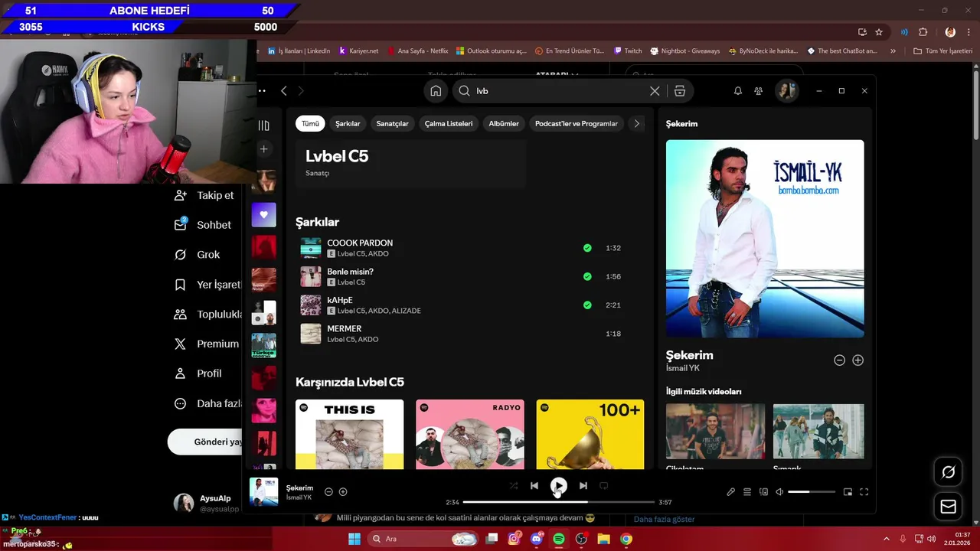The image size is (980, 551).
Task: Select the Çalma Listeleri filter chip
Action: pos(449,123)
